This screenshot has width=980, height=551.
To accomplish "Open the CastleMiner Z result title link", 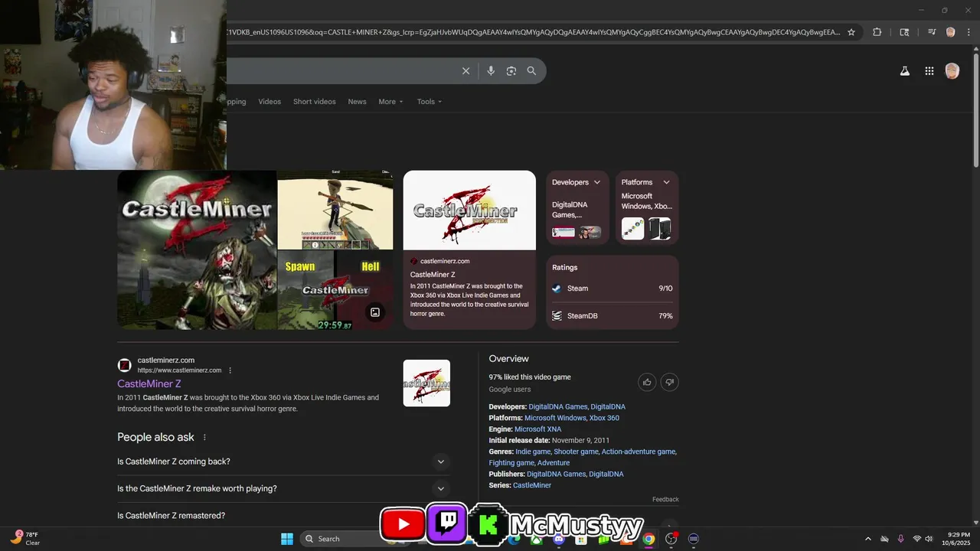I will (149, 384).
